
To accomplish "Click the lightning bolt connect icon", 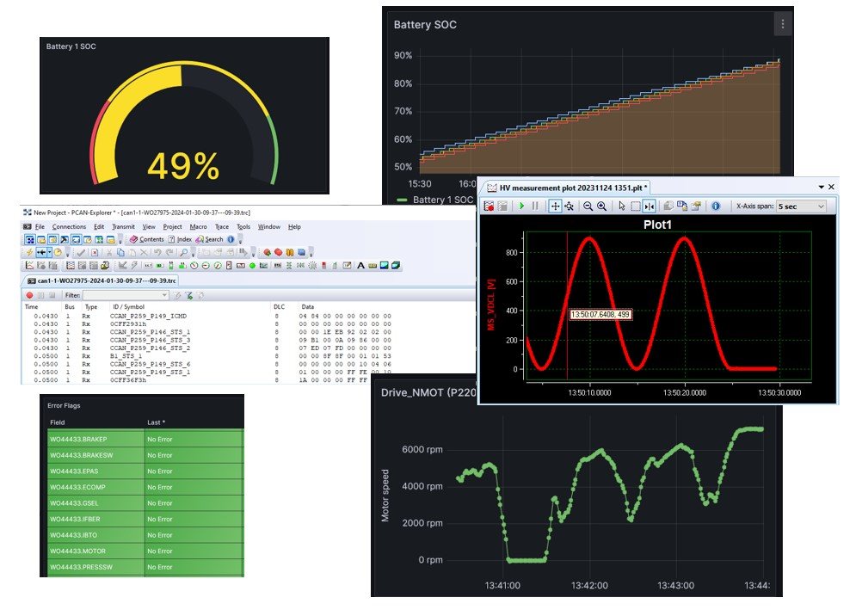I will (x=29, y=252).
